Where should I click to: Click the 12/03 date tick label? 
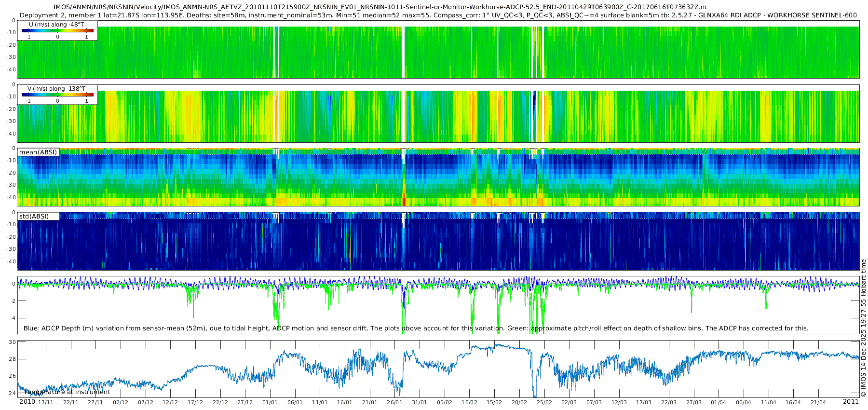619,402
